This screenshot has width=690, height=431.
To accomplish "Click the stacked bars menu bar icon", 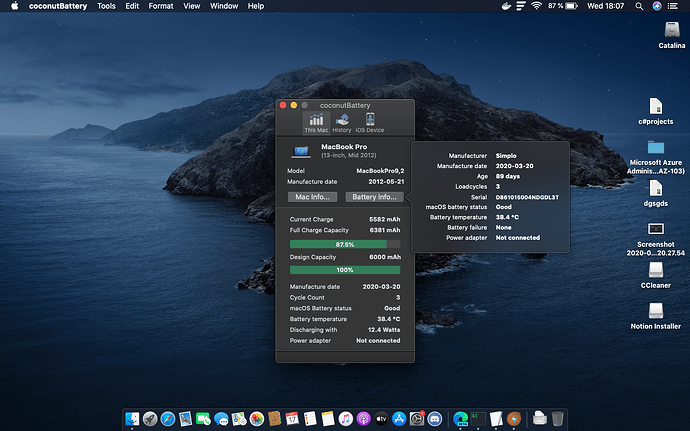I will [x=521, y=6].
